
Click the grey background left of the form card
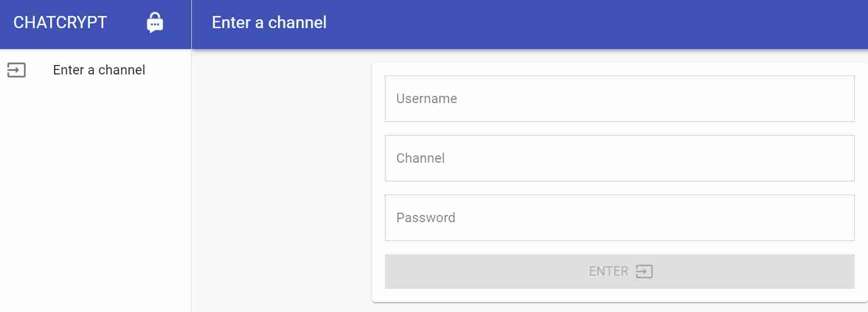[x=281, y=182]
